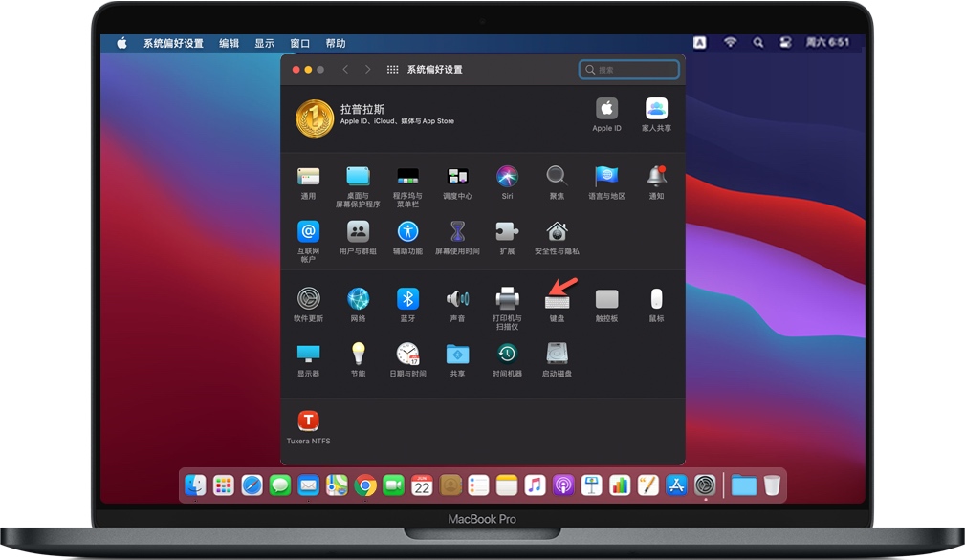Click the show-all grid button in toolbar
This screenshot has height=560, width=965.
pyautogui.click(x=392, y=70)
